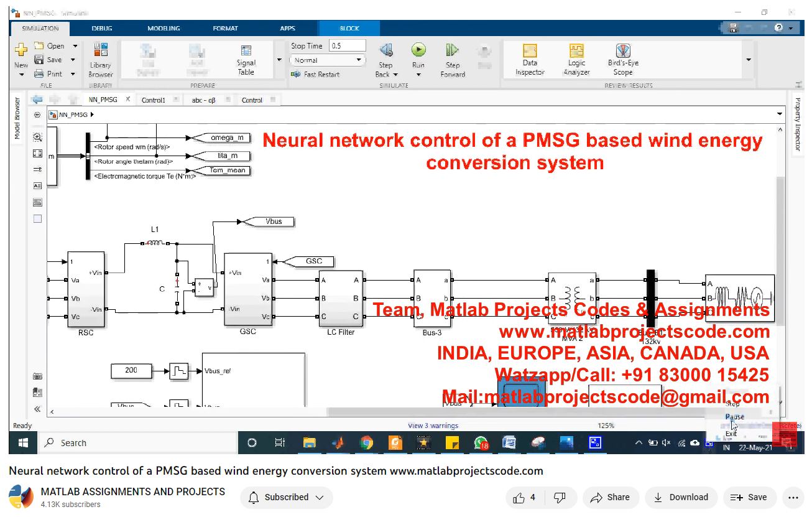Switch to the MODELING ribbon tab

coord(164,28)
